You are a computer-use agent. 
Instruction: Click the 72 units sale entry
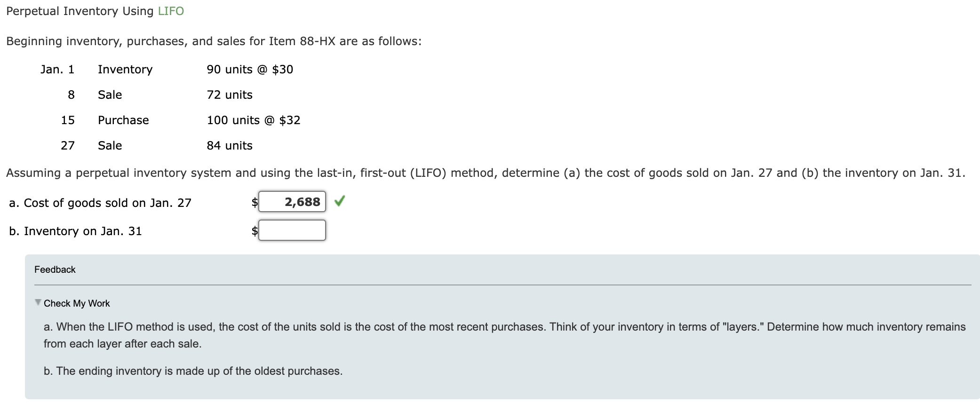pyautogui.click(x=229, y=95)
